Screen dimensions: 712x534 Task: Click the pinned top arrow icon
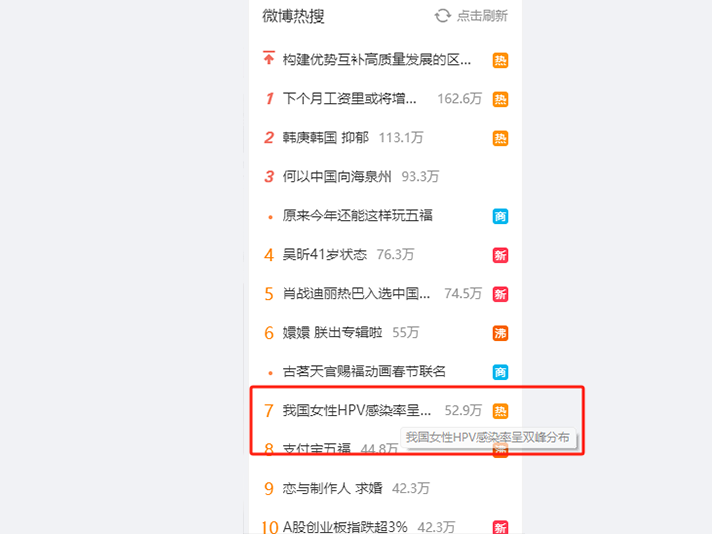(x=269, y=58)
